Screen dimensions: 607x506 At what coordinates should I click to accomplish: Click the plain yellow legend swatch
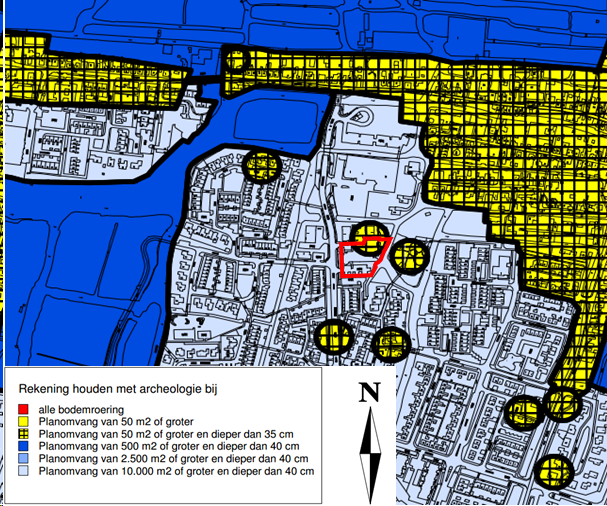pos(23,421)
